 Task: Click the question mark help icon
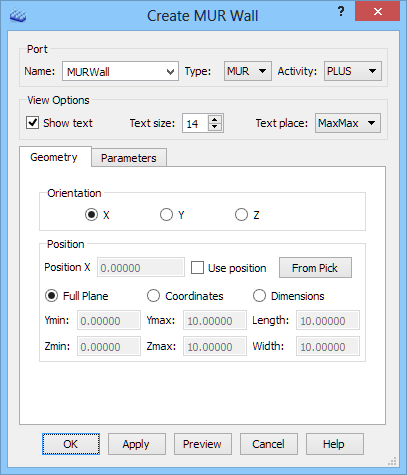[x=341, y=12]
